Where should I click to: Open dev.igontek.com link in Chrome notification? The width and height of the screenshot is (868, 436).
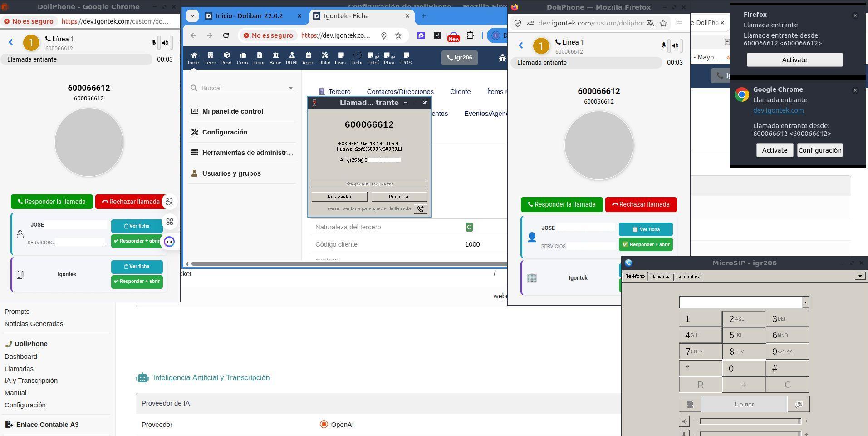click(778, 110)
